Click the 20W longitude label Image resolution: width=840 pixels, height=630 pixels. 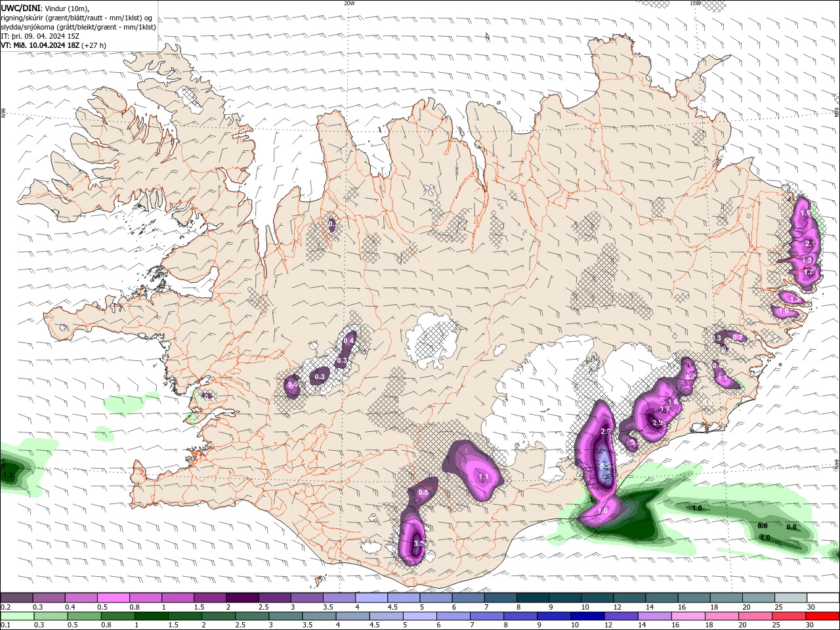[x=349, y=3]
